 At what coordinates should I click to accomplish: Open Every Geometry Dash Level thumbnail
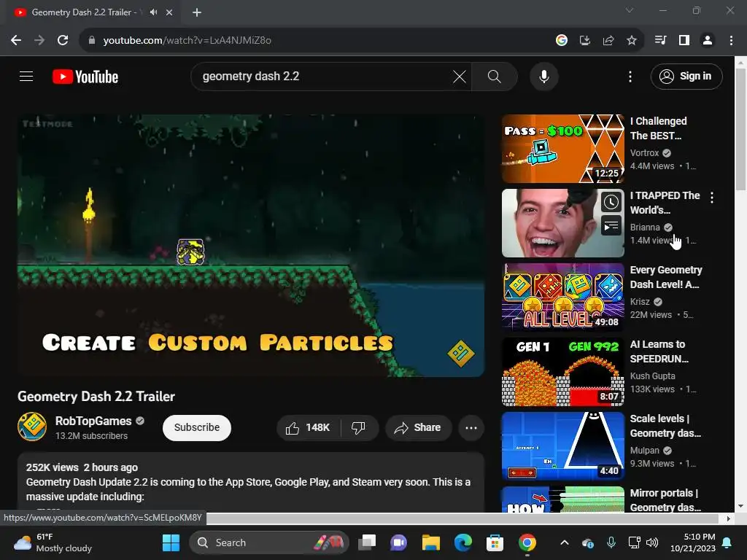(563, 297)
